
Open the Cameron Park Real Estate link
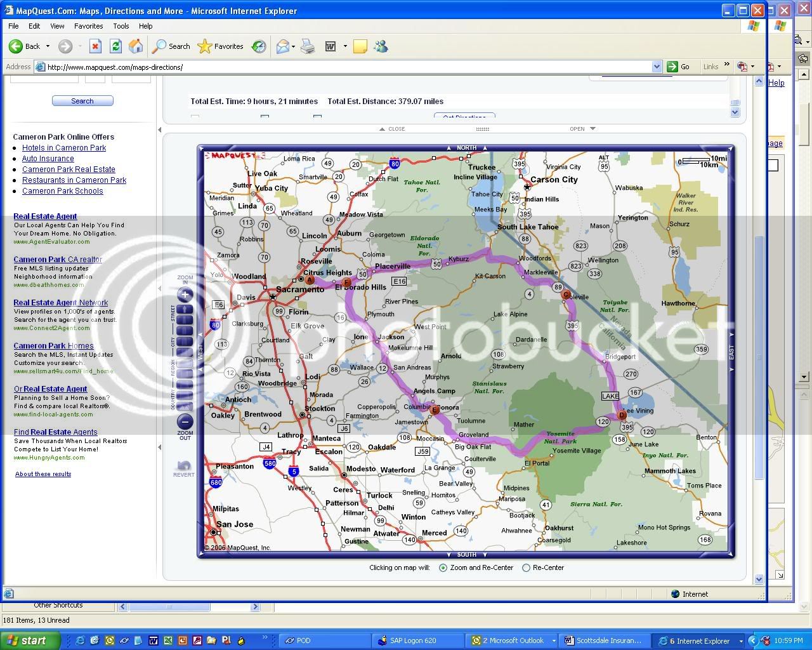tap(69, 169)
